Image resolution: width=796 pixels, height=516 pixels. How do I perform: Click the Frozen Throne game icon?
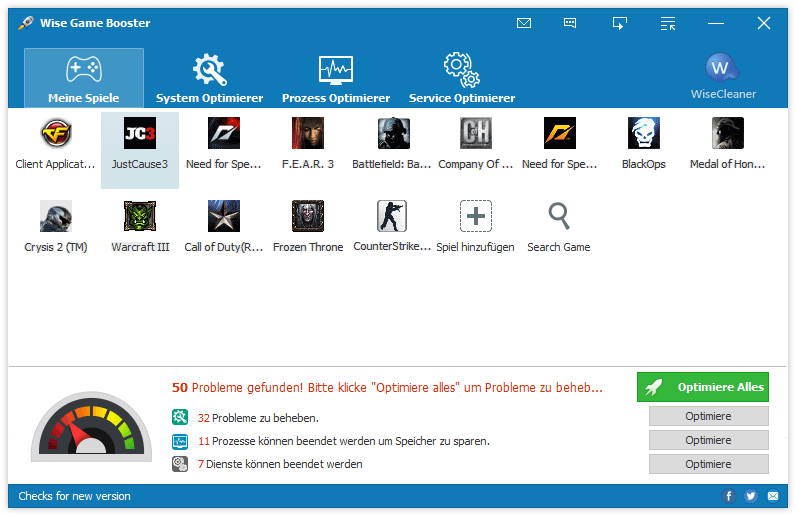pyautogui.click(x=308, y=217)
